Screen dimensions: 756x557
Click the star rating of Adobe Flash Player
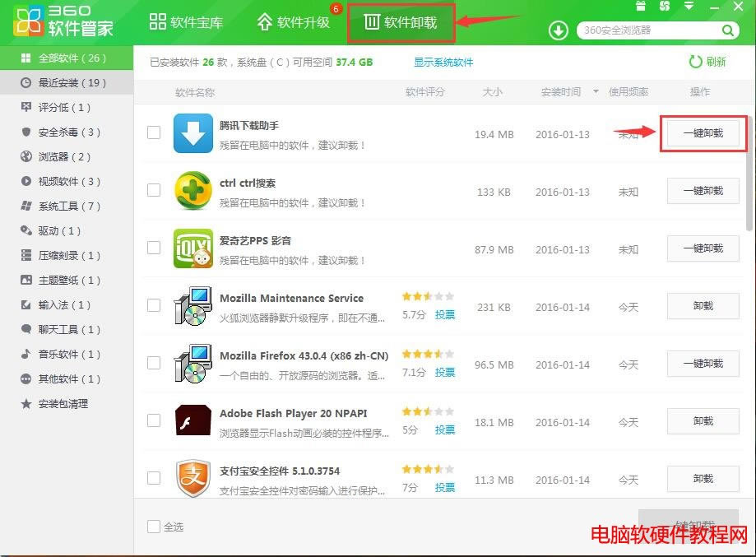[x=428, y=411]
